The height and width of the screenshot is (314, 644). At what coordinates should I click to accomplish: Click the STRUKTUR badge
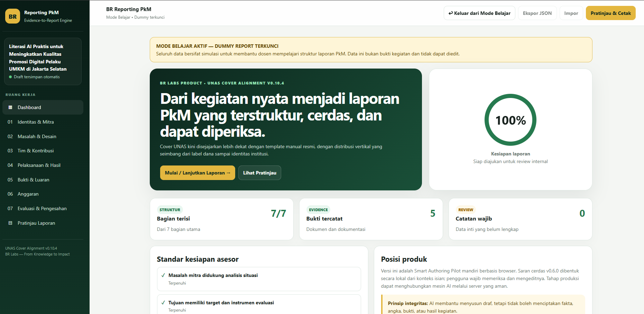point(170,210)
